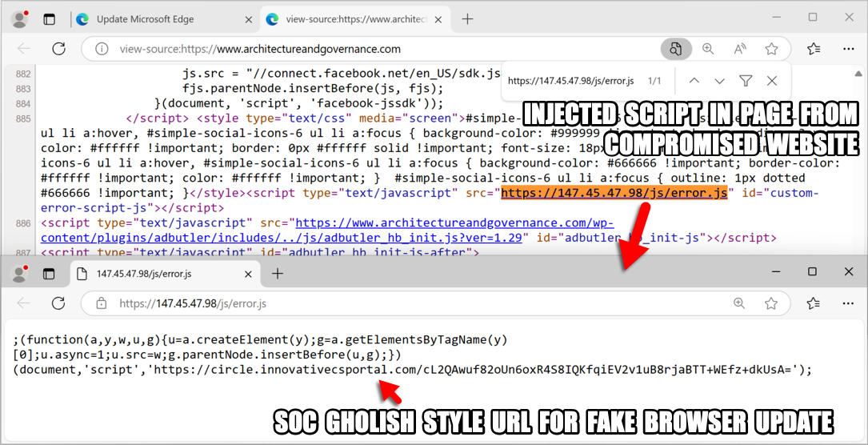Close the error.js tab

point(249,274)
